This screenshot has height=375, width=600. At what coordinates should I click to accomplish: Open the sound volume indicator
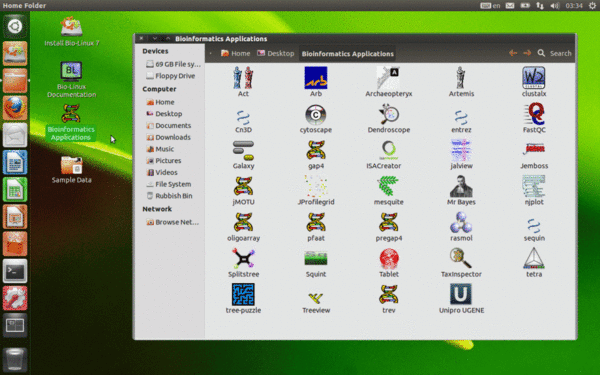click(x=555, y=5)
